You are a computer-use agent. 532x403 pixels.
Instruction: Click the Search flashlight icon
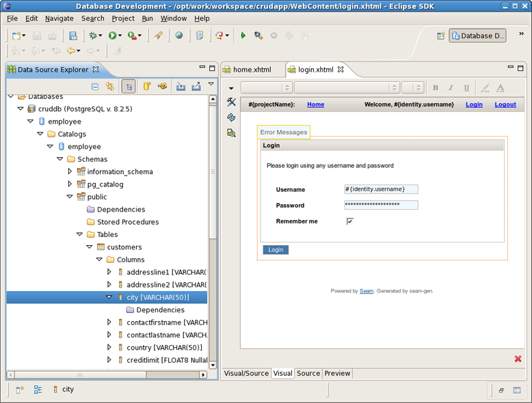tap(158, 36)
